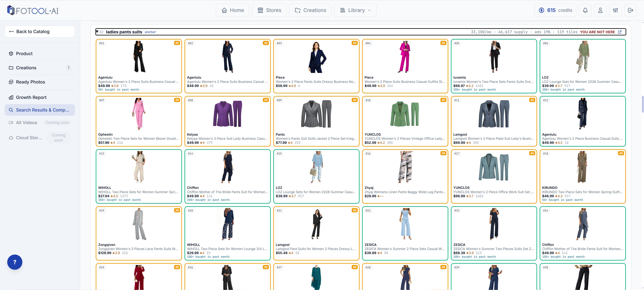Click the Home house icon
This screenshot has height=290, width=644.
coord(224,10)
